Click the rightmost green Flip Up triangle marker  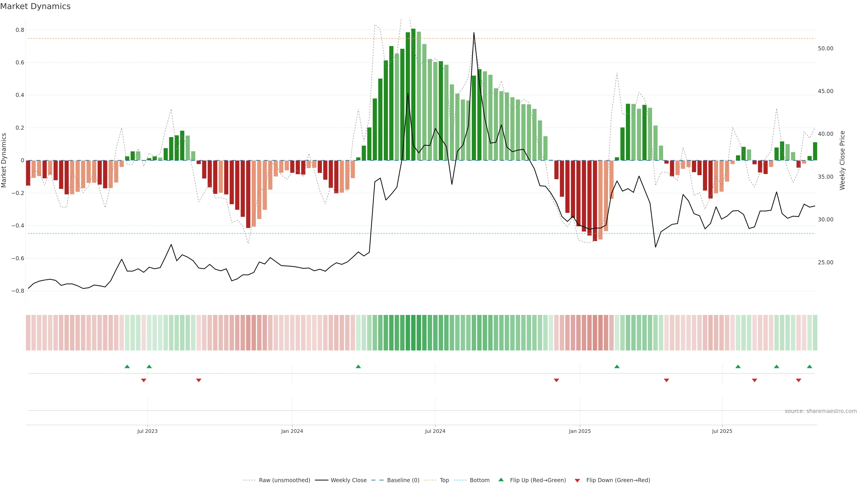coord(809,366)
